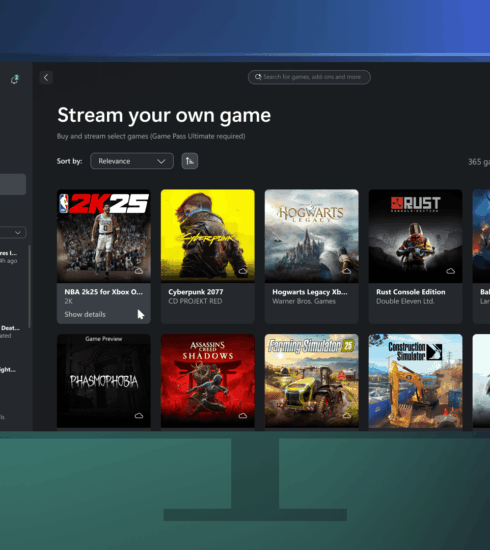Click the 2K publisher label

point(68,301)
